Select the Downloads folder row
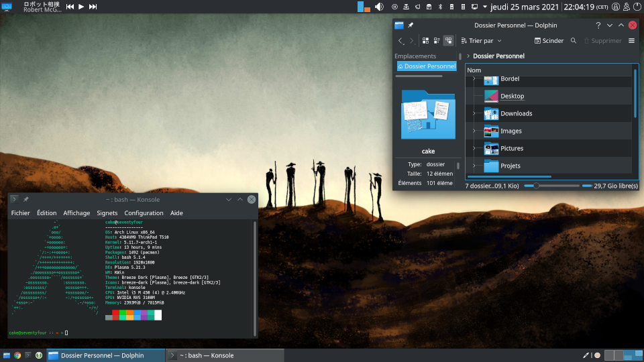 (549, 113)
